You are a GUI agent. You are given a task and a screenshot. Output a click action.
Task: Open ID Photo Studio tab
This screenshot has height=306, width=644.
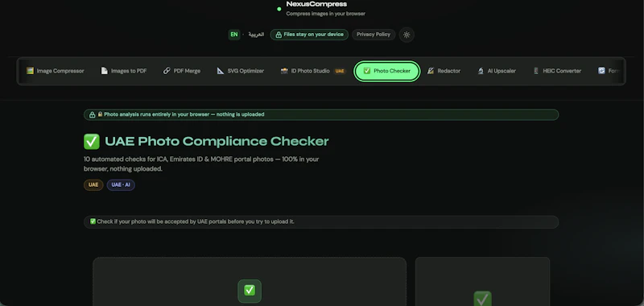pos(313,71)
